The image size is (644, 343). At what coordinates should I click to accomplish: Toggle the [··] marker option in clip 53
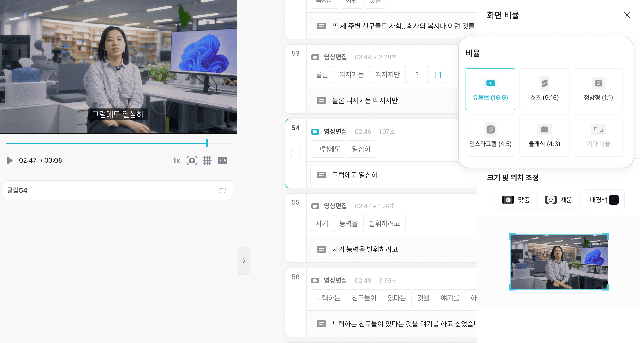coord(438,74)
